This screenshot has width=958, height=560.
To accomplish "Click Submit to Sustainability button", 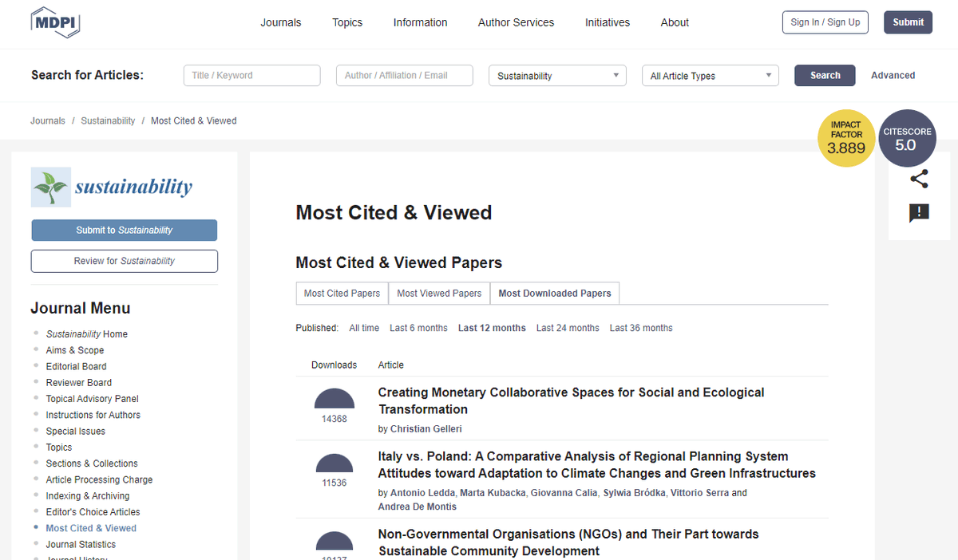I will pyautogui.click(x=124, y=231).
